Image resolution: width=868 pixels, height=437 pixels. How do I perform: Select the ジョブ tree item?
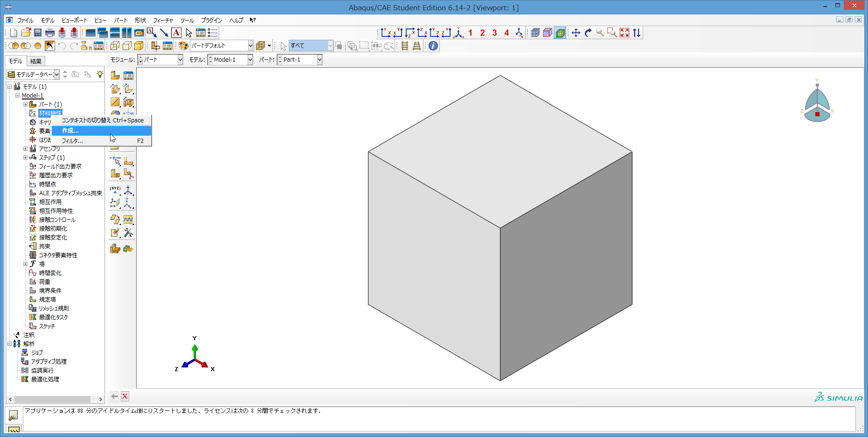tap(37, 353)
